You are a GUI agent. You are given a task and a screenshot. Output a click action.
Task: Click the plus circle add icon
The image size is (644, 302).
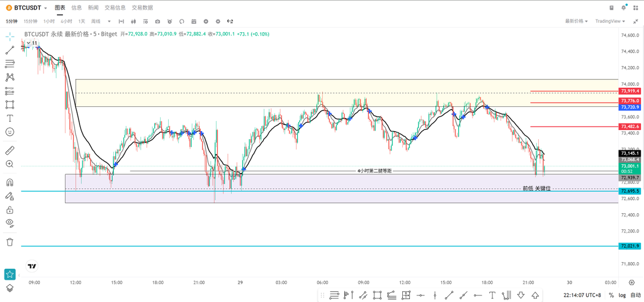[x=206, y=21]
